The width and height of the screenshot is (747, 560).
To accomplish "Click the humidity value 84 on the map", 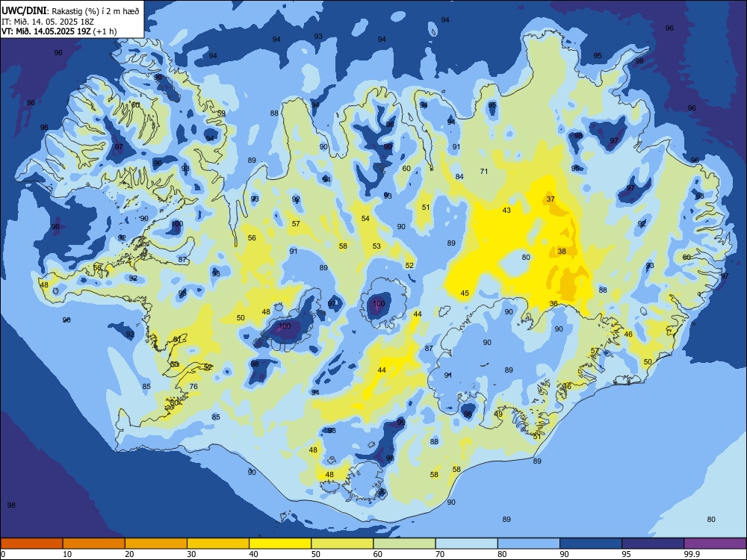I will 459,177.
